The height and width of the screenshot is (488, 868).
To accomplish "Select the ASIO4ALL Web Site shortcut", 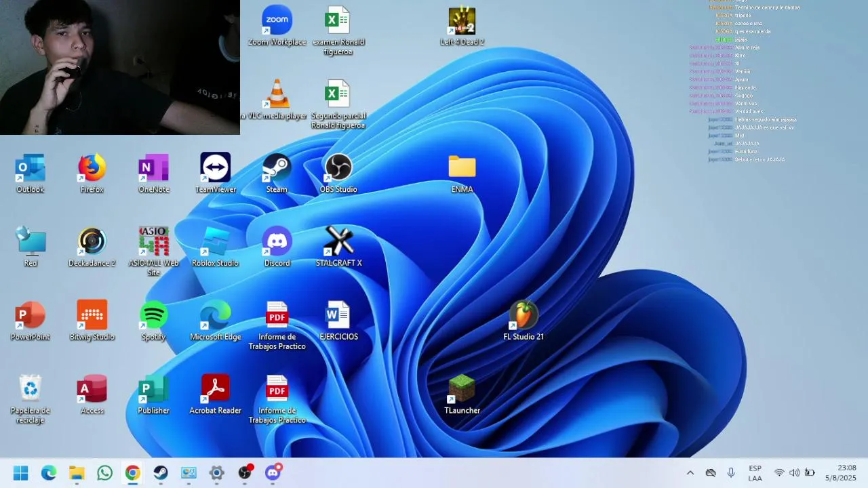I will [x=153, y=251].
